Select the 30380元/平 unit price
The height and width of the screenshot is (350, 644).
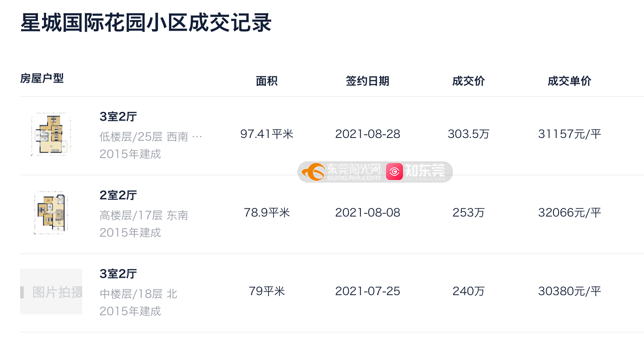[570, 291]
